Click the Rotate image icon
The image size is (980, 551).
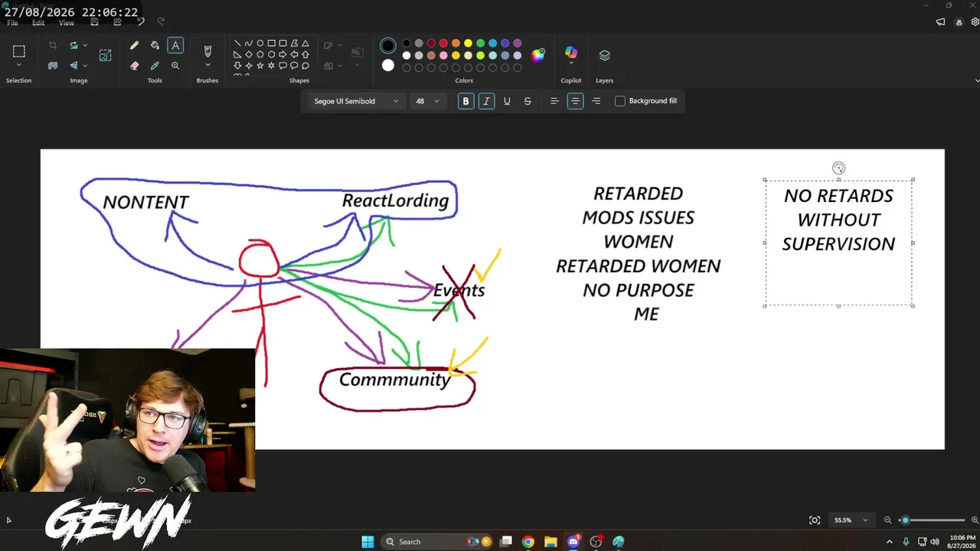tap(73, 46)
